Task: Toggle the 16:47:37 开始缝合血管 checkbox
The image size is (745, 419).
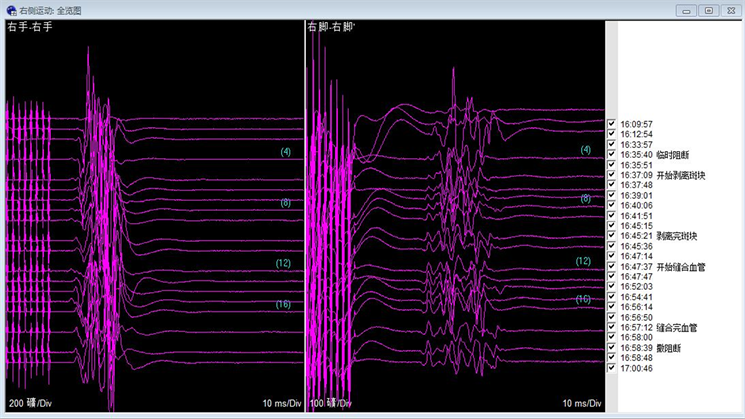Action: tap(612, 267)
